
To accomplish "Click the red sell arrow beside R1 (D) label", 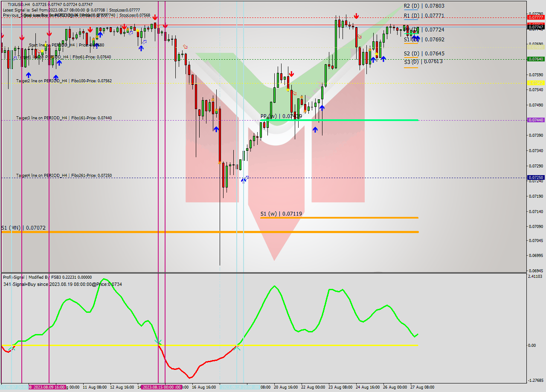I will (356, 16).
